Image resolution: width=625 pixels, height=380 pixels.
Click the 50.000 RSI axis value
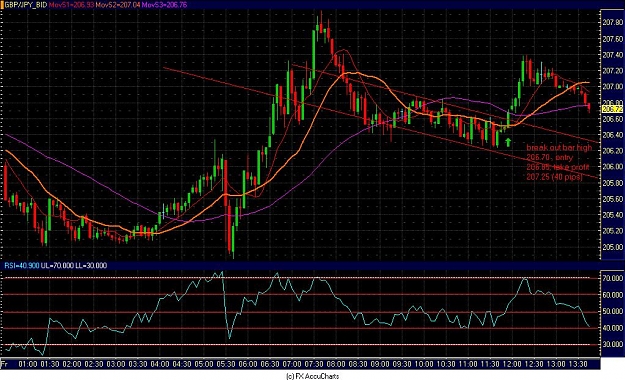(613, 311)
